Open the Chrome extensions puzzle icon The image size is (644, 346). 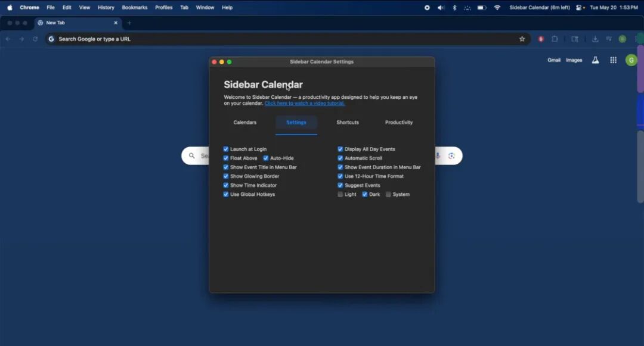pos(555,39)
